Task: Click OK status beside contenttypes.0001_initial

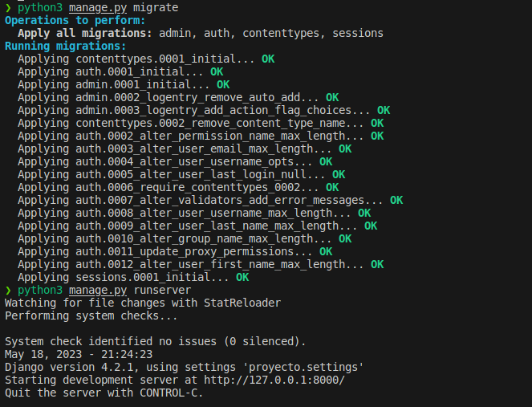Action: pyautogui.click(x=268, y=59)
